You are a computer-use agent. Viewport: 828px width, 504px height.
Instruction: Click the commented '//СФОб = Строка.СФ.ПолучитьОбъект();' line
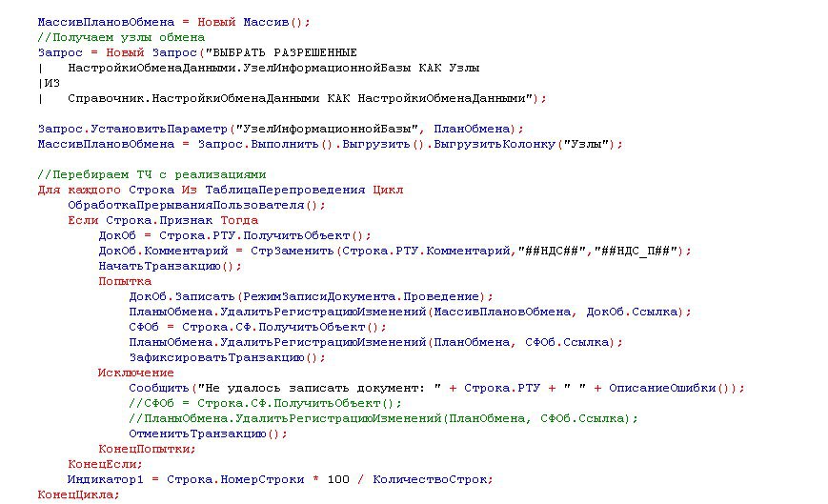pyautogui.click(x=265, y=403)
